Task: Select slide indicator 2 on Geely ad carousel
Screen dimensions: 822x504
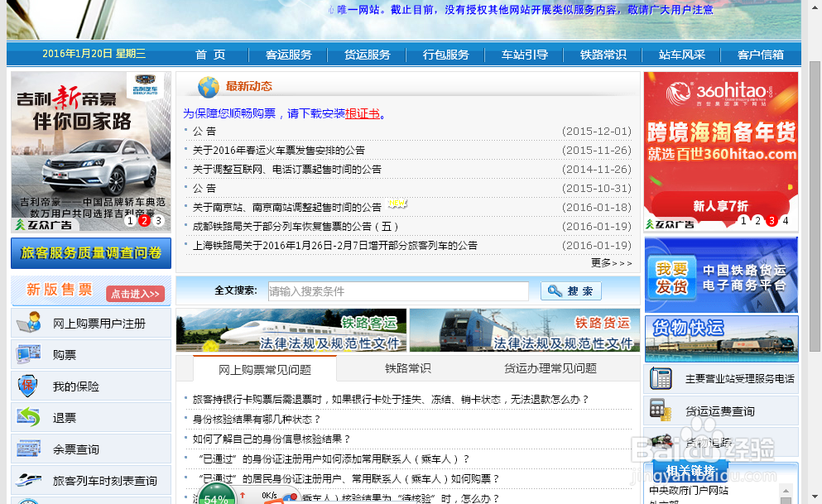Action: pyautogui.click(x=144, y=220)
